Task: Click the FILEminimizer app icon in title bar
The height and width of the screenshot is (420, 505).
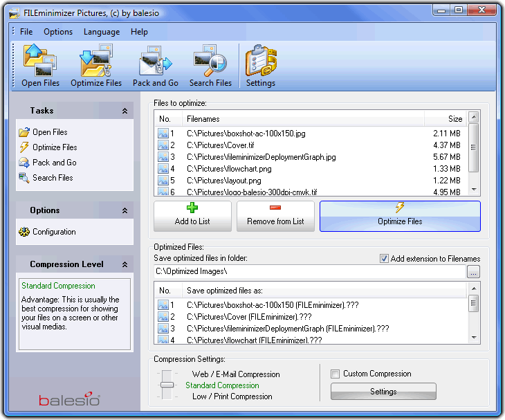Action: [x=14, y=13]
